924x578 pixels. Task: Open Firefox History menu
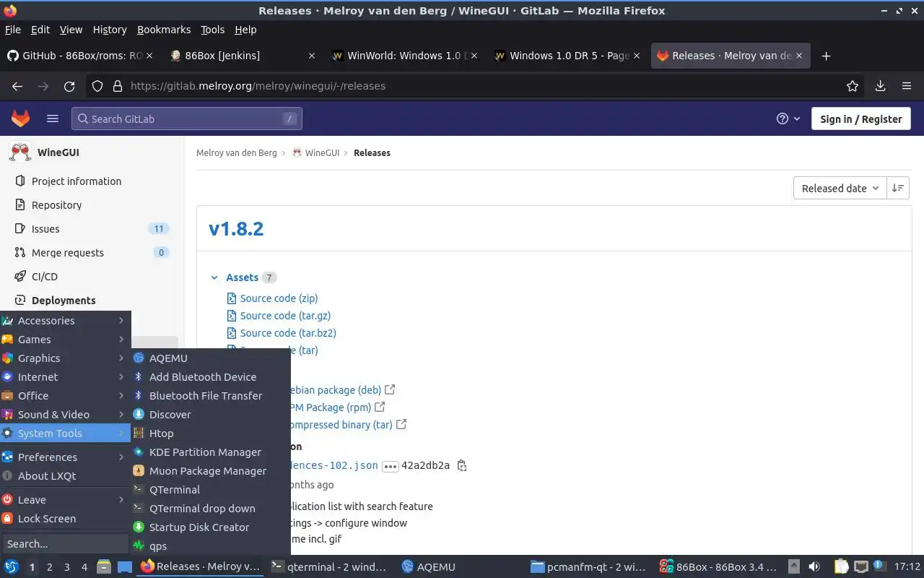(x=110, y=30)
